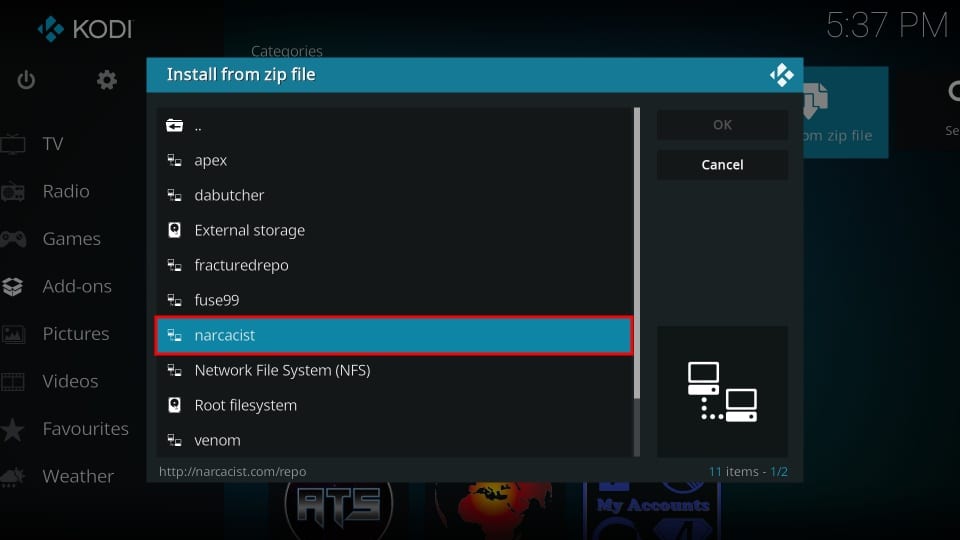Select the fuse99 source
960x540 pixels.
394,300
